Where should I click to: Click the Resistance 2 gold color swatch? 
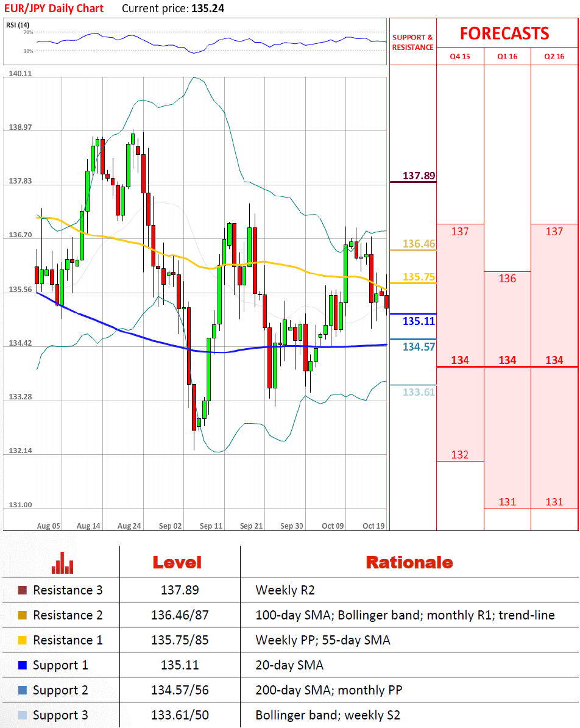23,615
